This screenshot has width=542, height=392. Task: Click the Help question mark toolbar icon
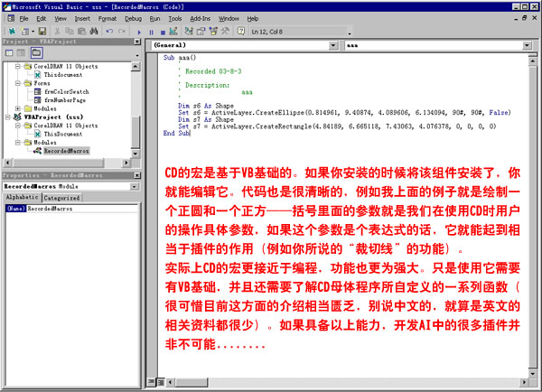241,32
